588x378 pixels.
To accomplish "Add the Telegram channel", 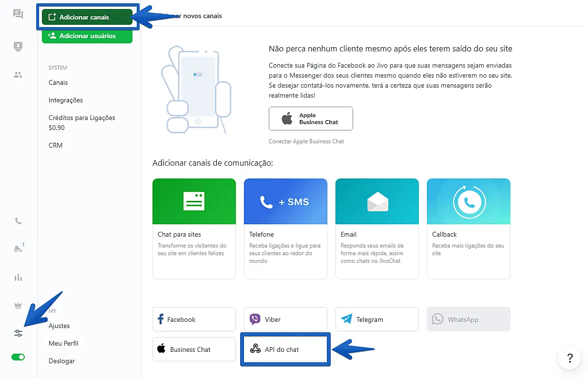I will tap(377, 319).
